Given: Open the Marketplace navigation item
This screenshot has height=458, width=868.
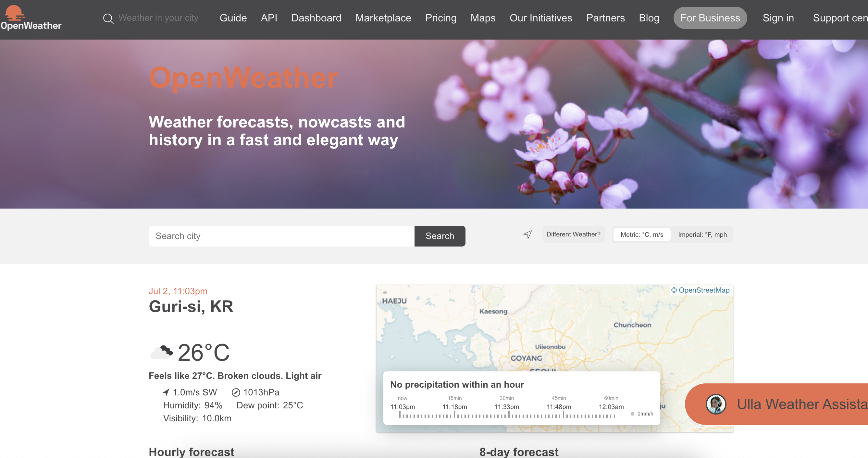Looking at the screenshot, I should 383,18.
